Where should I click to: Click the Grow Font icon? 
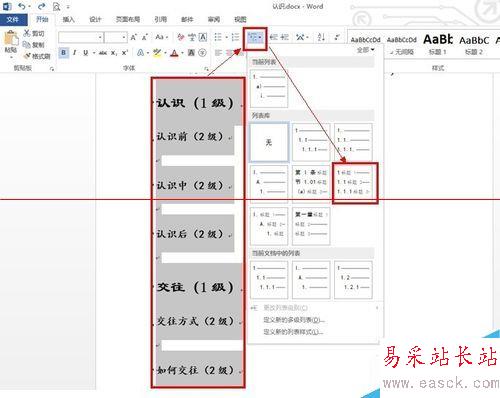(133, 37)
